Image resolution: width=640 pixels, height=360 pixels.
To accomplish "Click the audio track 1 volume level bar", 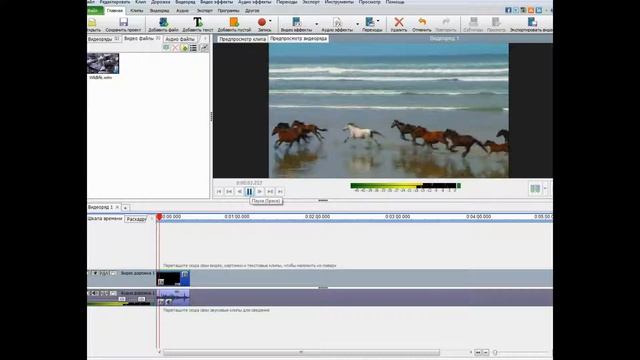I will [x=119, y=303].
